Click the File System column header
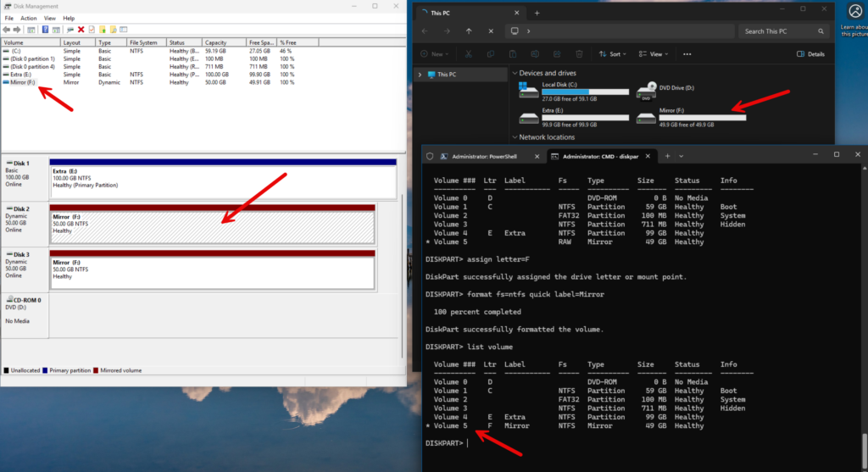The height and width of the screenshot is (472, 868). click(x=146, y=42)
